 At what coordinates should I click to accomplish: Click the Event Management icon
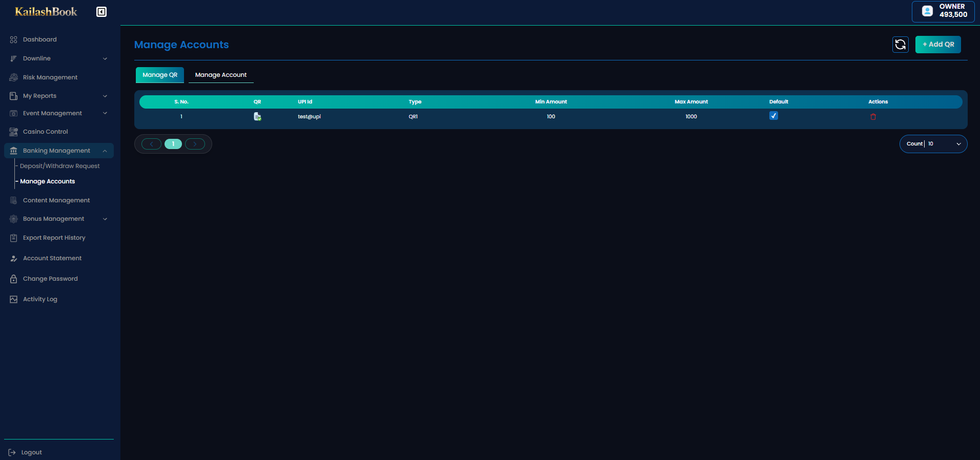(x=14, y=113)
